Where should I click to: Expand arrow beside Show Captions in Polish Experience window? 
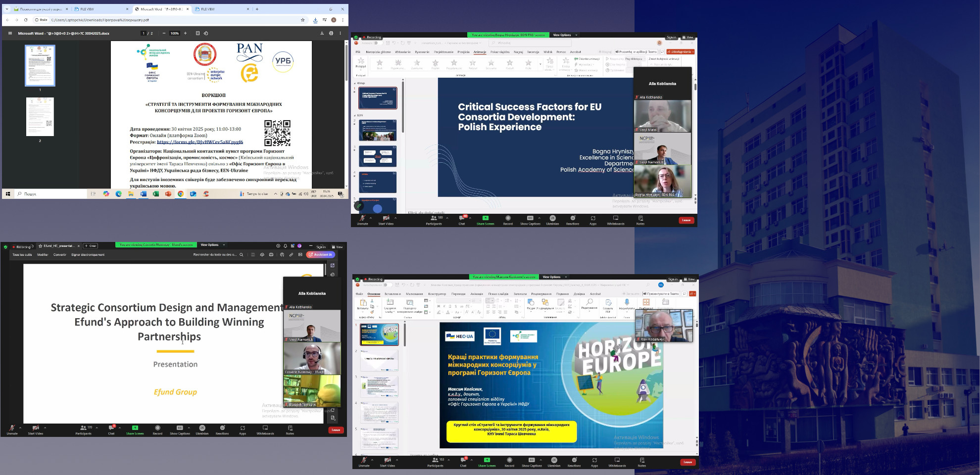coord(539,218)
